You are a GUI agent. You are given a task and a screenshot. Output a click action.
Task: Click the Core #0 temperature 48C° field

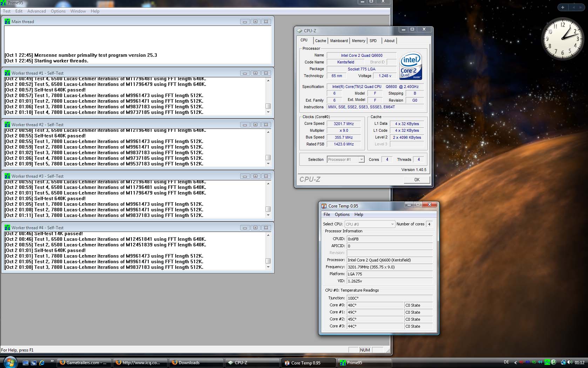[x=375, y=305]
